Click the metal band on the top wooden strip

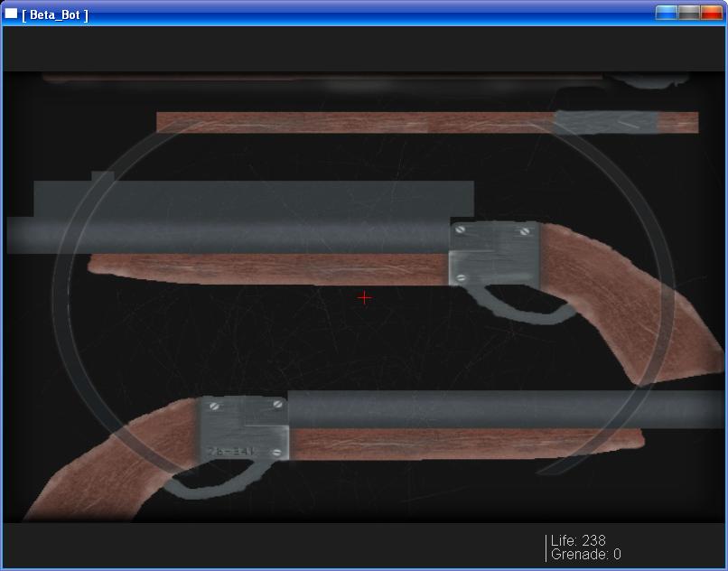pyautogui.click(x=603, y=122)
